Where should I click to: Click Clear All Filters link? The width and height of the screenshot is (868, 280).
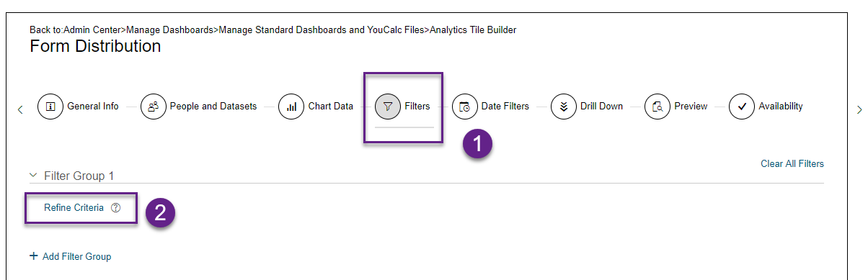[792, 163]
